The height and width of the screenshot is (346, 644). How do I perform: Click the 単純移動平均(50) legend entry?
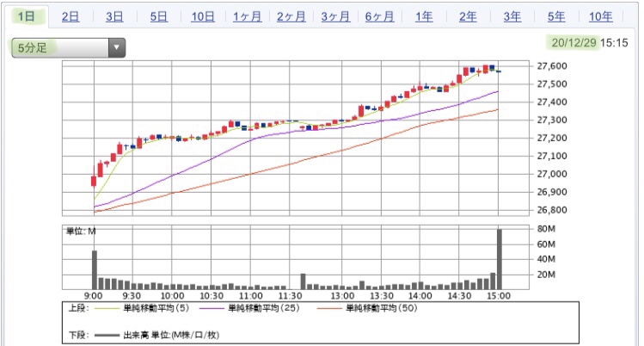click(x=382, y=308)
